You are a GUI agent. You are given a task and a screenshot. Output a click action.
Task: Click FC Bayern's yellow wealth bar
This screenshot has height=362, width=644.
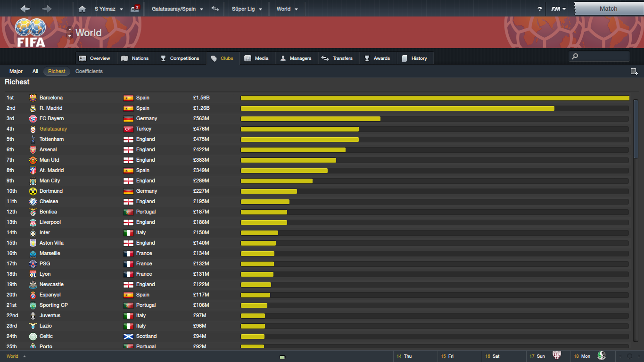(x=311, y=119)
